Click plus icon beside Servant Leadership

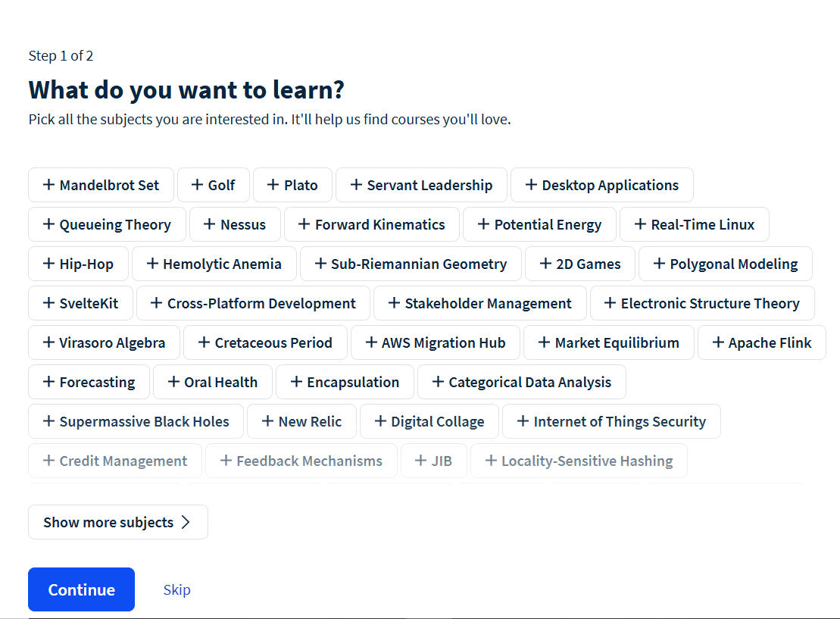point(356,185)
